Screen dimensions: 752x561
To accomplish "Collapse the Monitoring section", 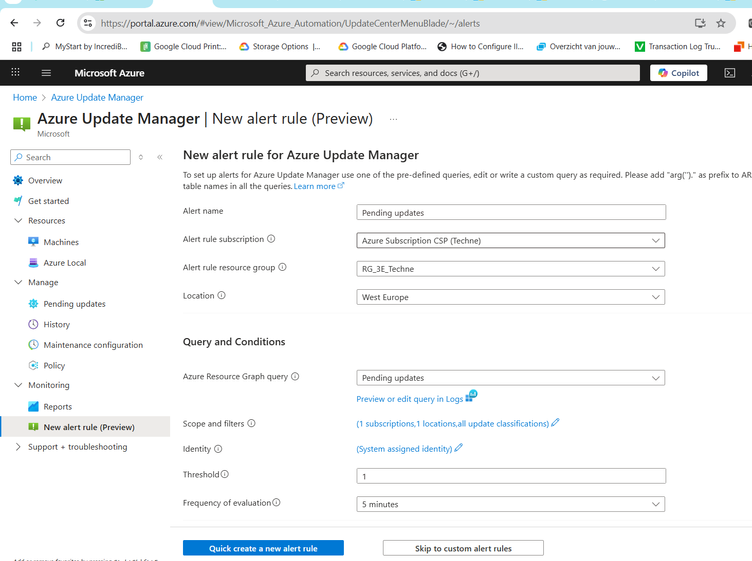I will [x=18, y=385].
